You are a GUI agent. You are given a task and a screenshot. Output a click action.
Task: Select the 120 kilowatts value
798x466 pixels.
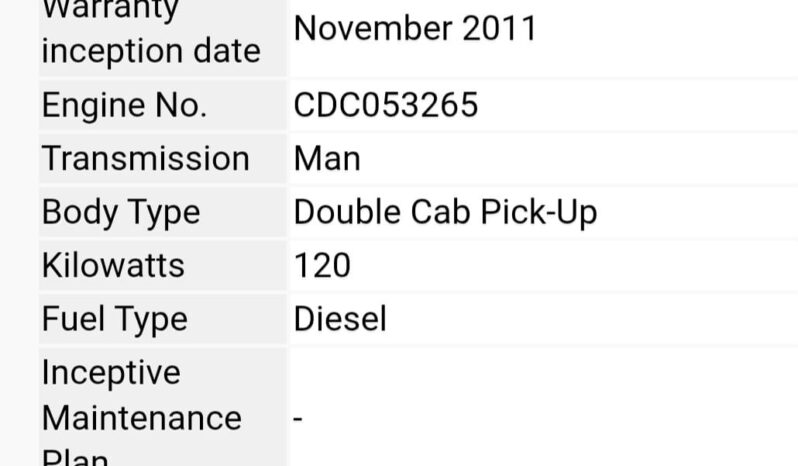(322, 266)
